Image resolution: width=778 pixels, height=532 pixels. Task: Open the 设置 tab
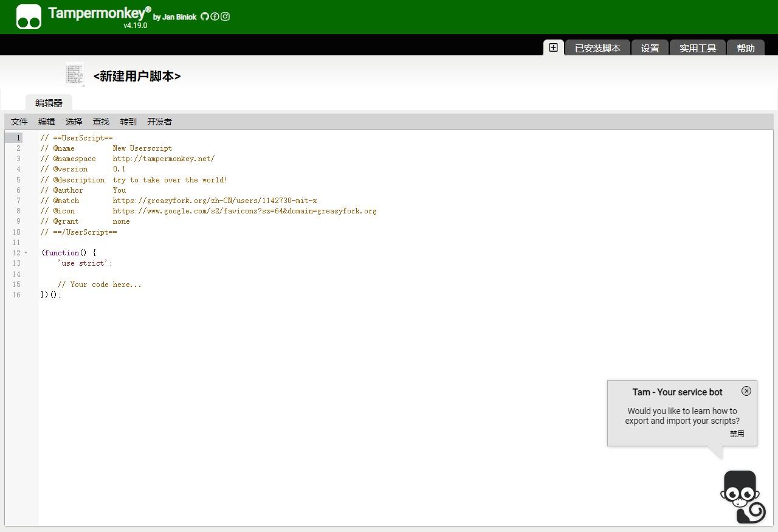(x=650, y=48)
